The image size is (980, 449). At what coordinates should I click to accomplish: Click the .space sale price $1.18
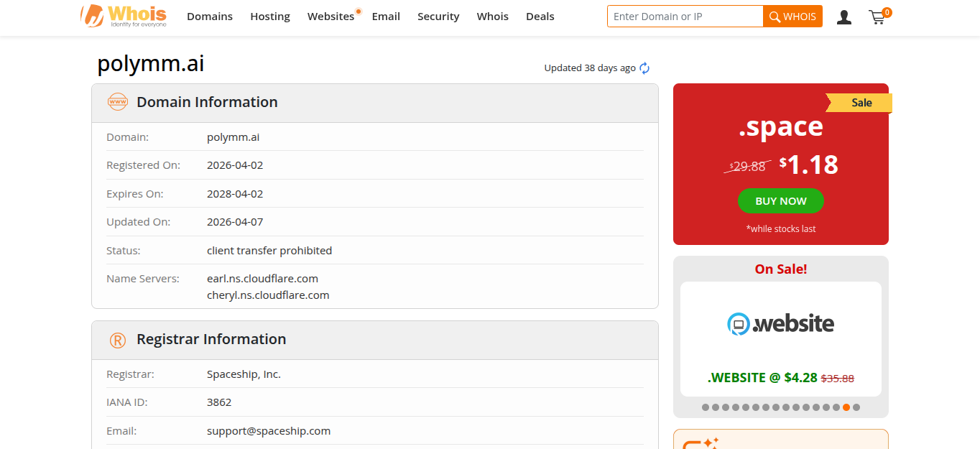[809, 165]
